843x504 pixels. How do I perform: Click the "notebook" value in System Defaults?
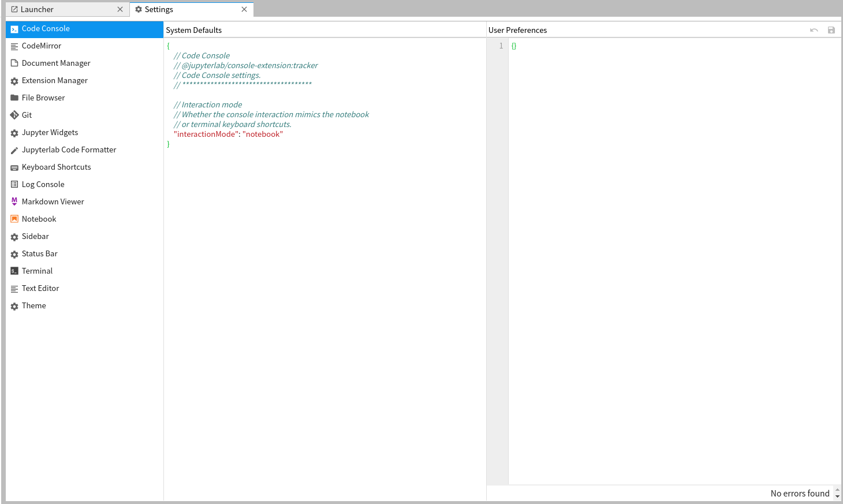pyautogui.click(x=263, y=135)
